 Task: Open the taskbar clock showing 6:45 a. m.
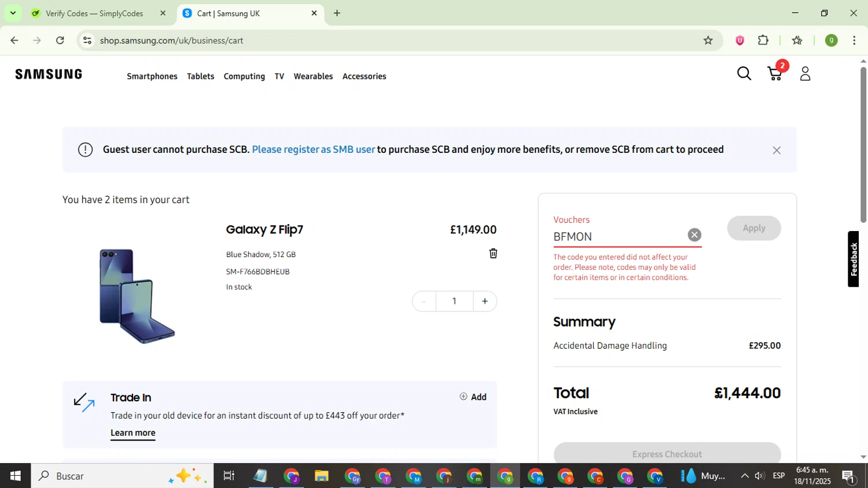pyautogui.click(x=812, y=476)
